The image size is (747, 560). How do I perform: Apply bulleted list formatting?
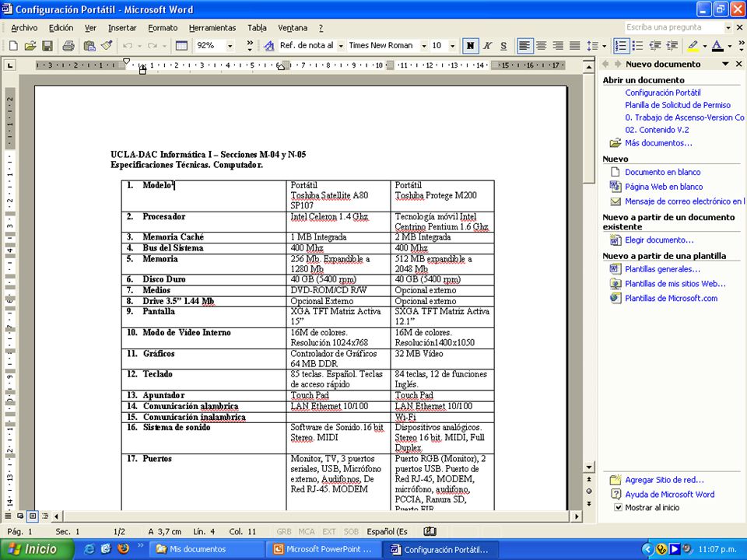click(x=637, y=46)
